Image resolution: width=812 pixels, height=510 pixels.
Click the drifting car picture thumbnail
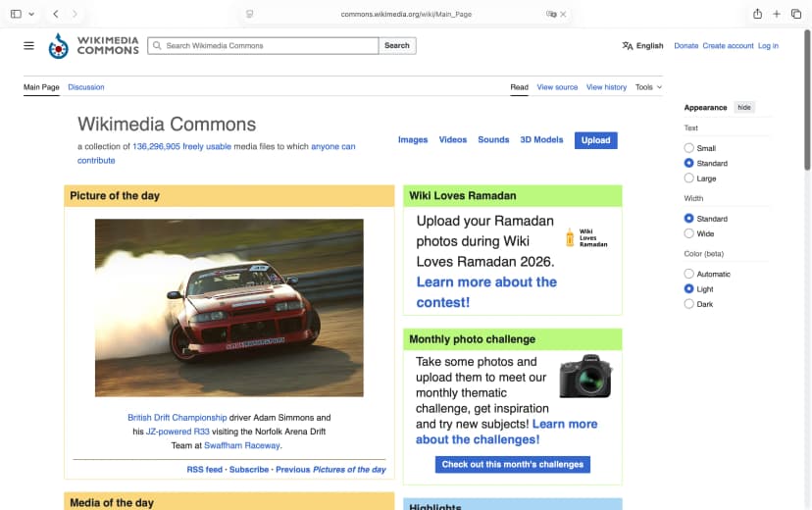pos(228,307)
